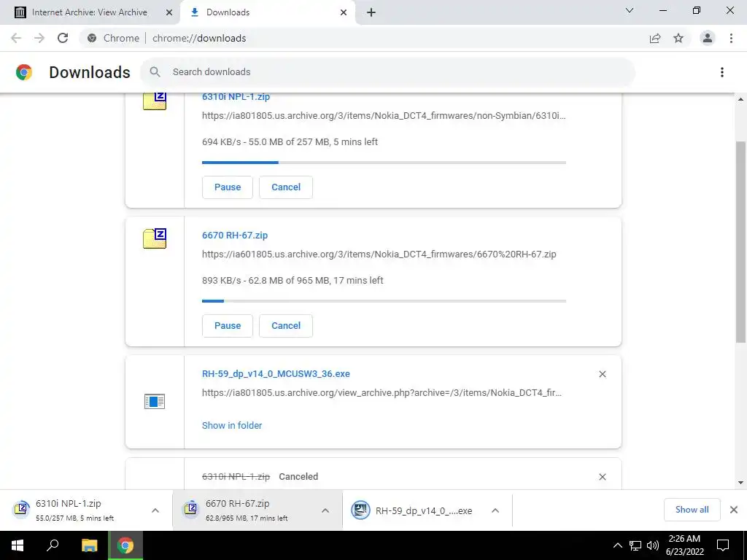Open the tab search chevron
This screenshot has height=560, width=747.
630,10
